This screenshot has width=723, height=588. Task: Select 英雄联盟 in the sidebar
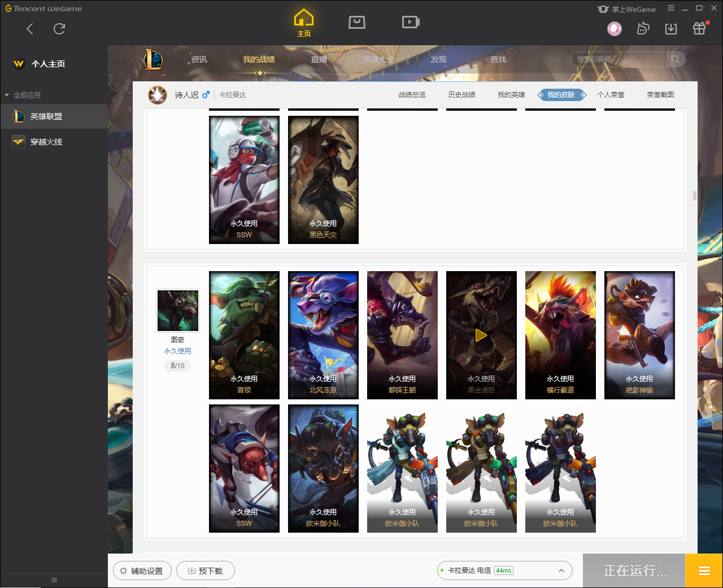[x=54, y=116]
